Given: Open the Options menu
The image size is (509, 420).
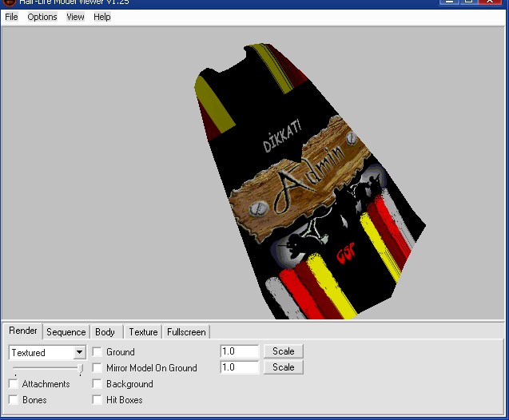Looking at the screenshot, I should [42, 17].
